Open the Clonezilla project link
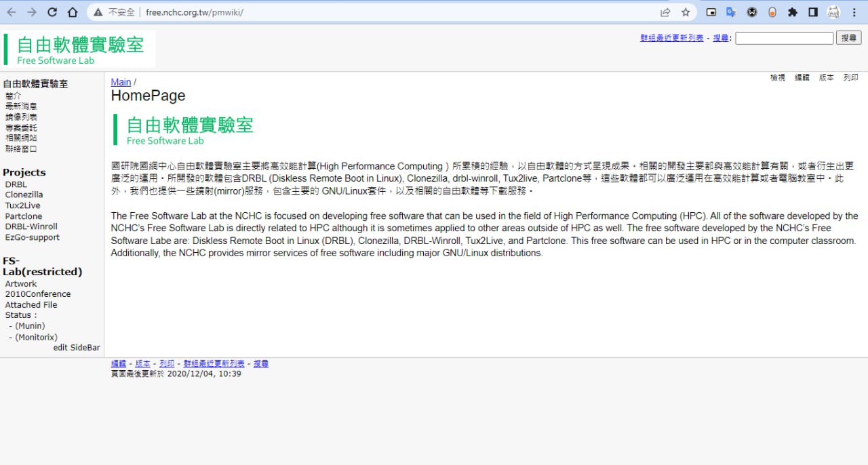Viewport: 868px width, 465px height. [24, 195]
